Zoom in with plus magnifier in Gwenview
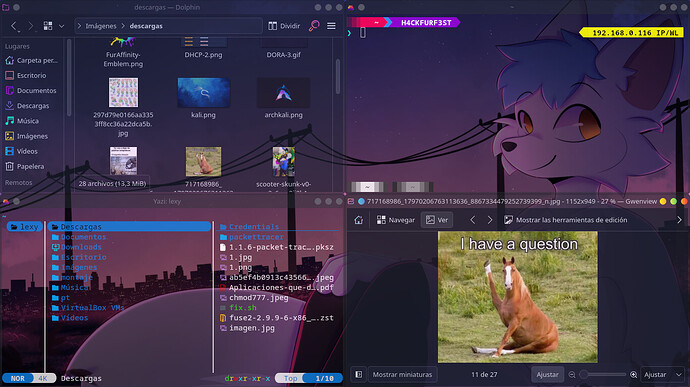This screenshot has width=690, height=387. tap(633, 375)
